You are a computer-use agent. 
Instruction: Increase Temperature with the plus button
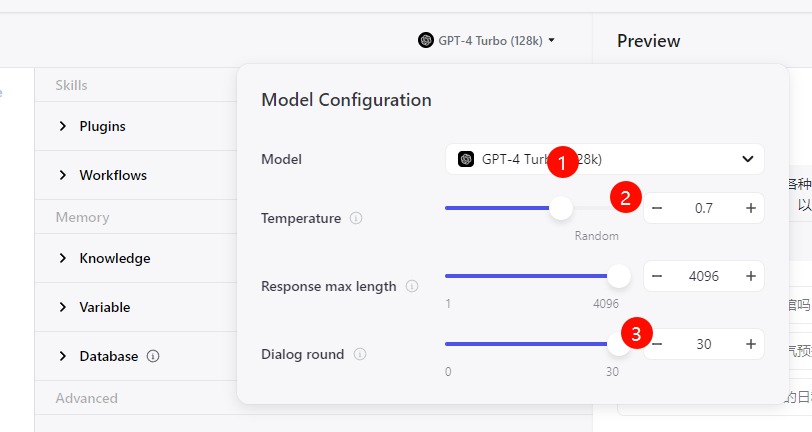pos(751,208)
